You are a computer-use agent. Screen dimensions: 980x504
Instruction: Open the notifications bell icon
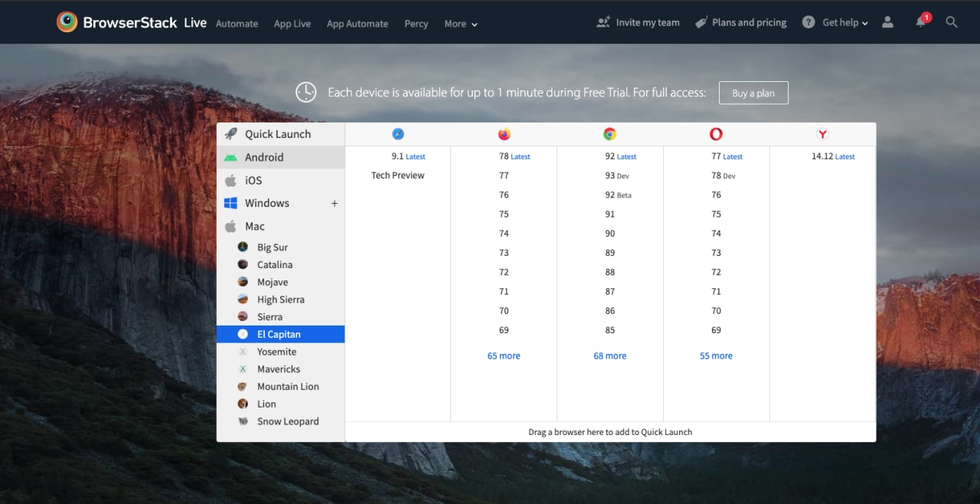coord(921,22)
